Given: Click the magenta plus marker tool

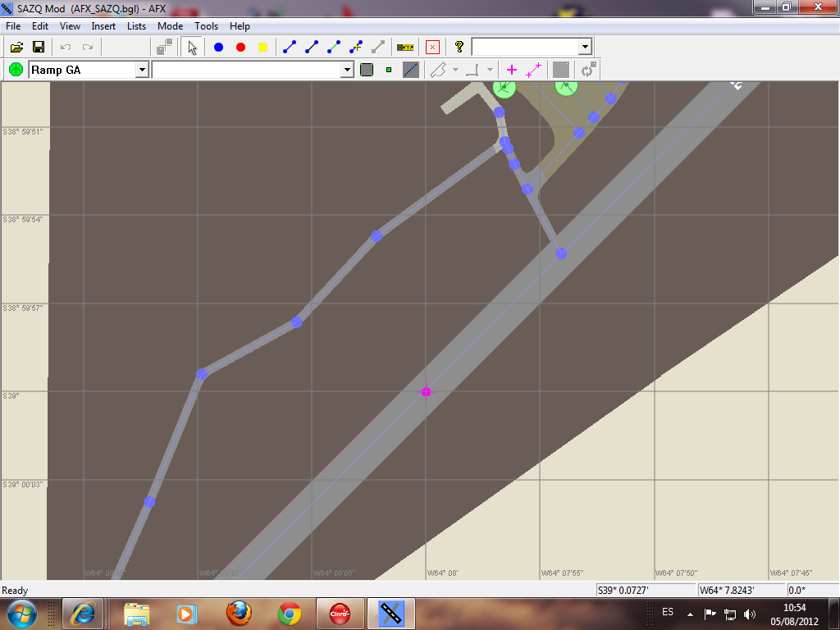Looking at the screenshot, I should [512, 71].
